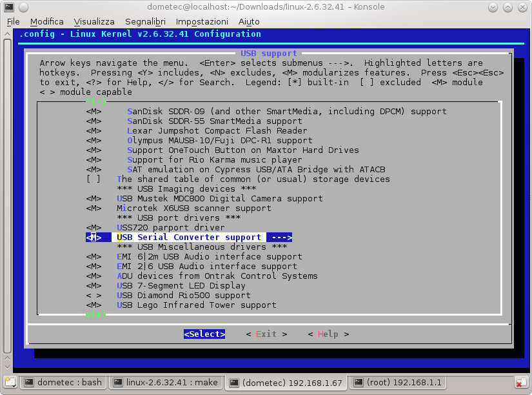Click the Konsole terminal icon in the title bar
The image size is (532, 395).
coord(7,7)
